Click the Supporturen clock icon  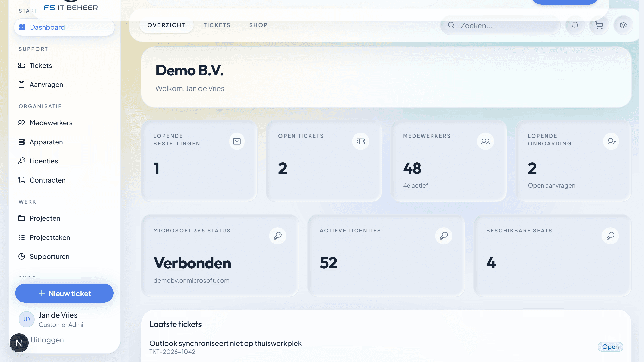(x=22, y=256)
